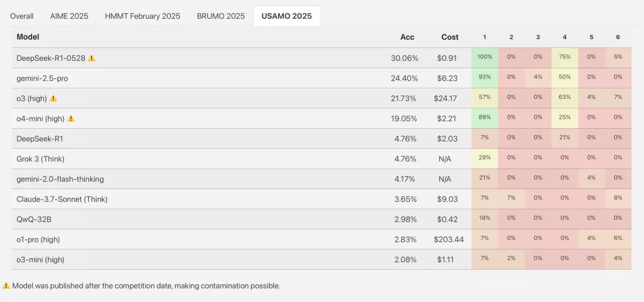This screenshot has height=302, width=644.
Task: Click warning icon next to o4-mini (high)
Action: (x=71, y=119)
